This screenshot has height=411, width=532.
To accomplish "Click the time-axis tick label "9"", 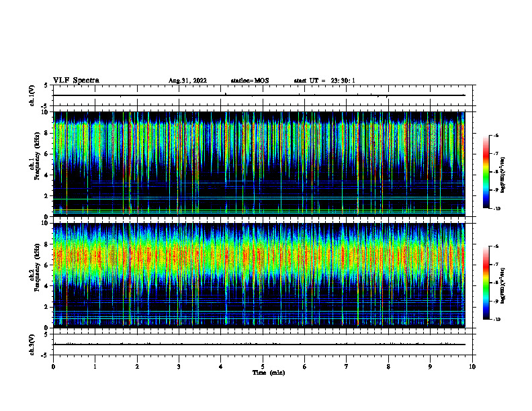I will pyautogui.click(x=430, y=367).
